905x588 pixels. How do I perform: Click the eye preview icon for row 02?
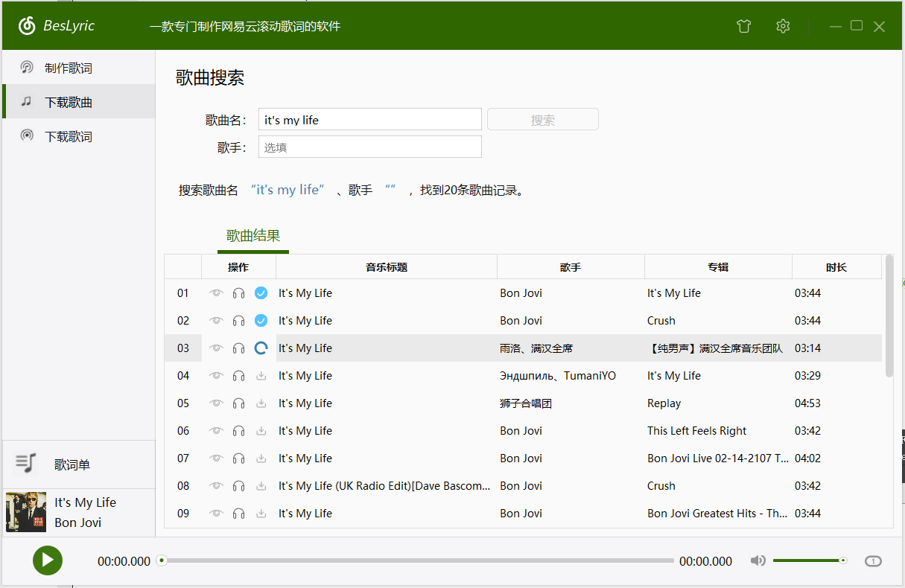click(216, 321)
